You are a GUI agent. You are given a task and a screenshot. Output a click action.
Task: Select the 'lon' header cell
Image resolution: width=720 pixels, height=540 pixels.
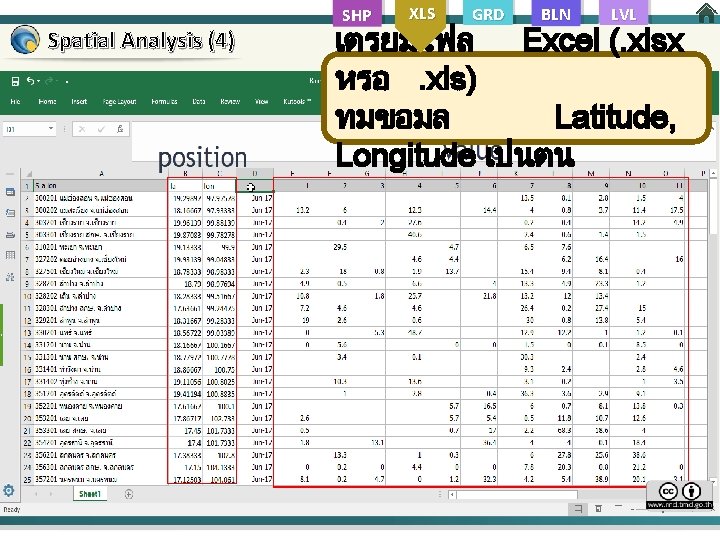(219, 186)
